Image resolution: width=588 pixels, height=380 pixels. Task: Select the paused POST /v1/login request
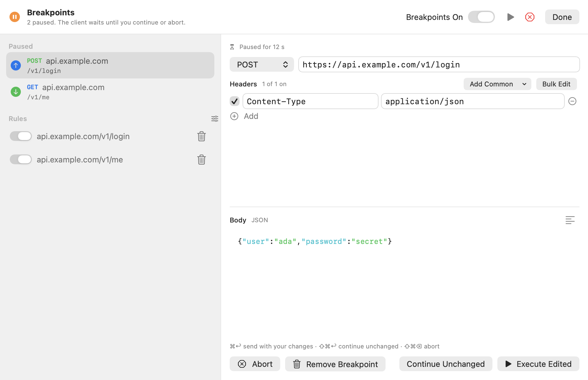click(x=110, y=65)
